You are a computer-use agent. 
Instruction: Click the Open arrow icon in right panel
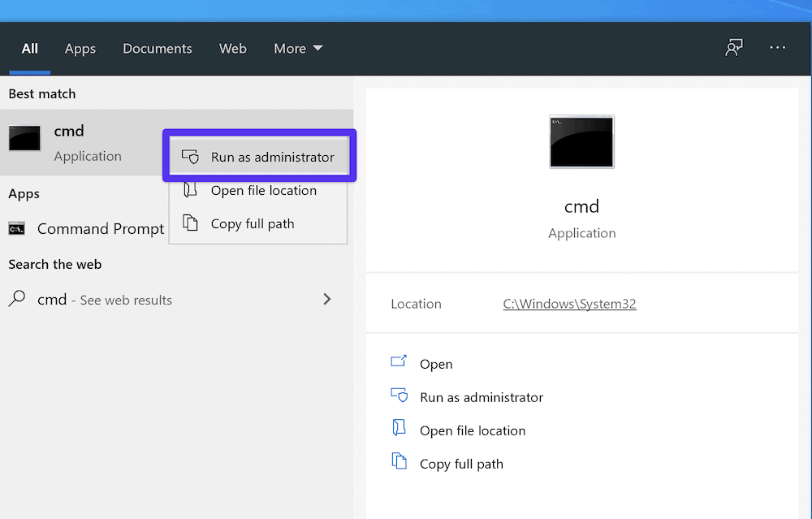point(399,363)
